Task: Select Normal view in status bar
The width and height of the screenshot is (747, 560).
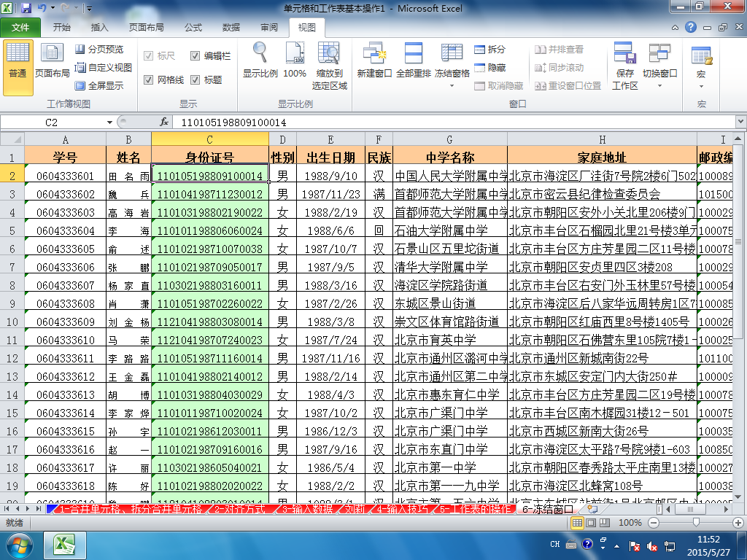Action: point(578,523)
